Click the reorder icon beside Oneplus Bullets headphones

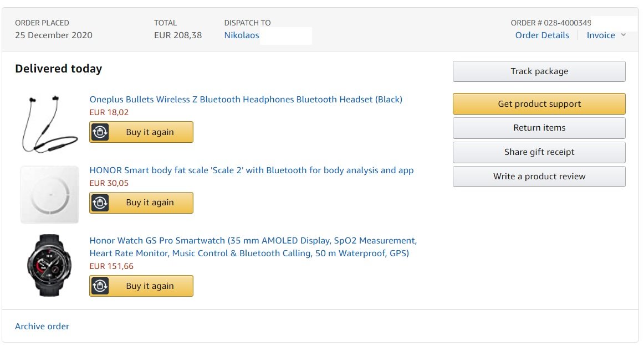(x=100, y=132)
